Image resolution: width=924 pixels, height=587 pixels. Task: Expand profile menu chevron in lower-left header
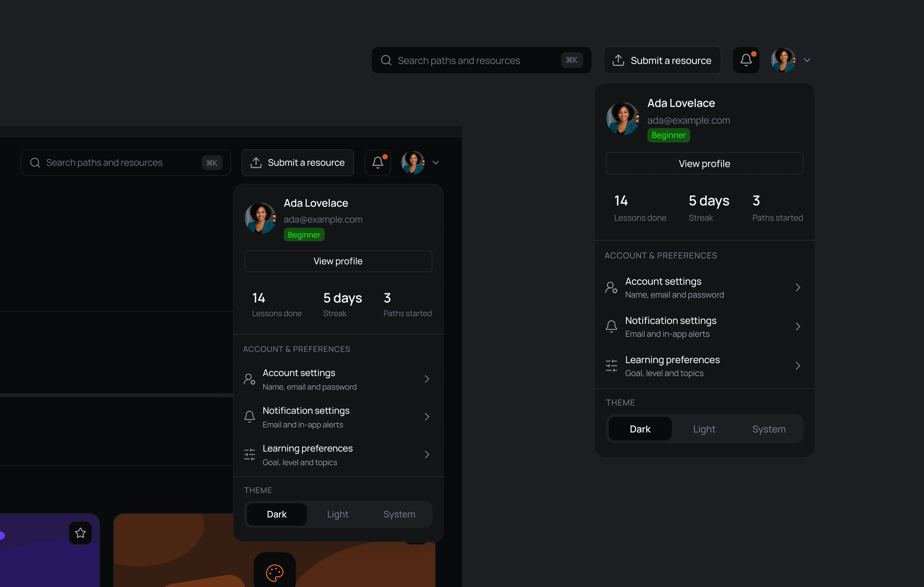tap(436, 163)
